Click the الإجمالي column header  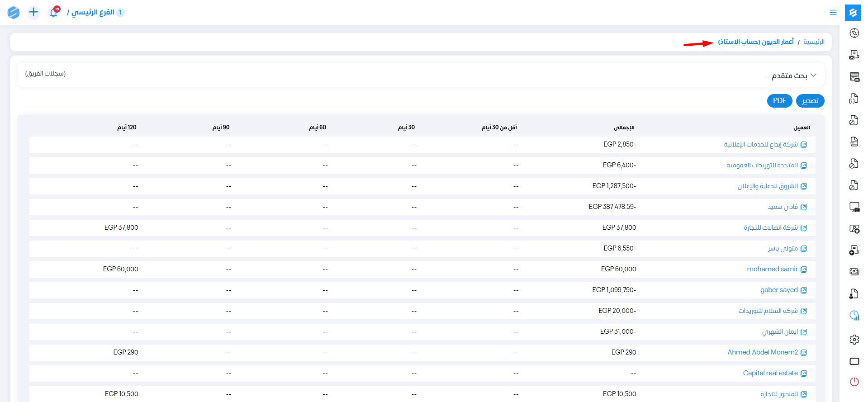point(624,128)
